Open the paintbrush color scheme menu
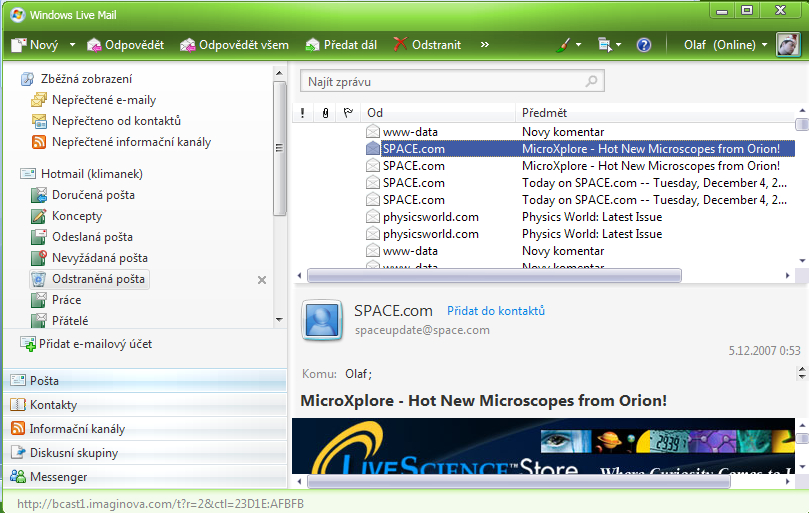Screen dimensions: 809x513 click(x=568, y=45)
